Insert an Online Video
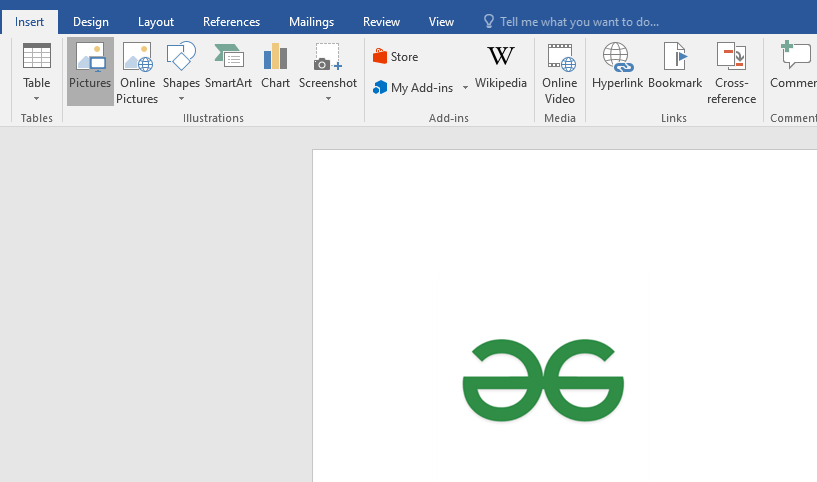Image resolution: width=817 pixels, height=482 pixels. tap(560, 73)
